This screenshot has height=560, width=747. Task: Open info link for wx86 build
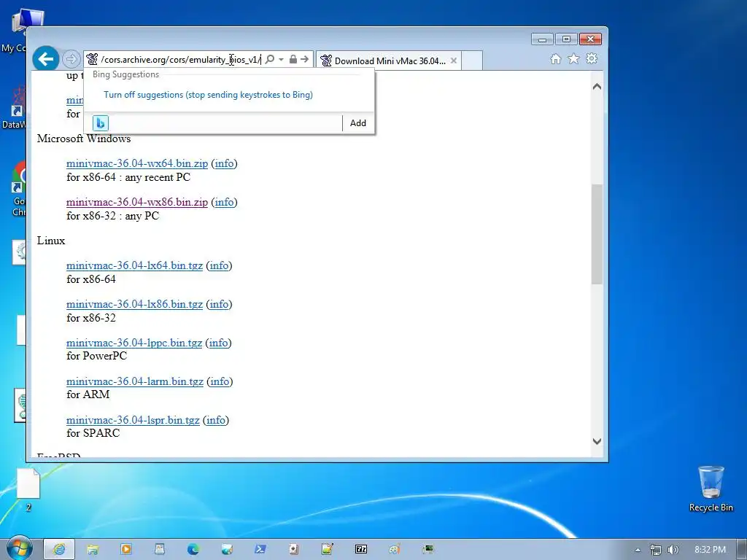[225, 202]
